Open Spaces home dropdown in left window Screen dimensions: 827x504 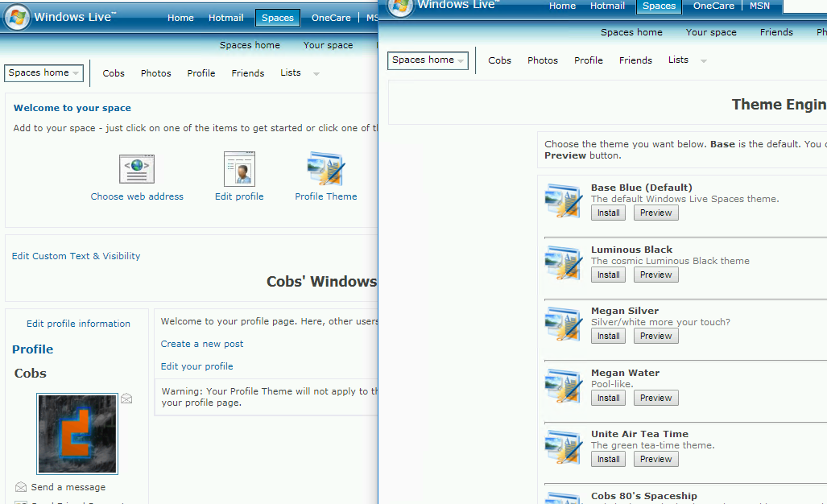tap(44, 73)
